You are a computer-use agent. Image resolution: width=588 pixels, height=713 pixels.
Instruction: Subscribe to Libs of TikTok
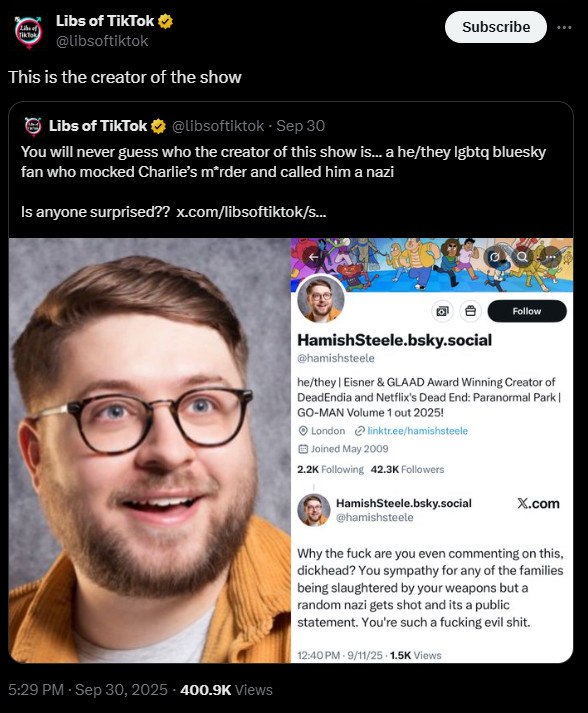(x=496, y=27)
